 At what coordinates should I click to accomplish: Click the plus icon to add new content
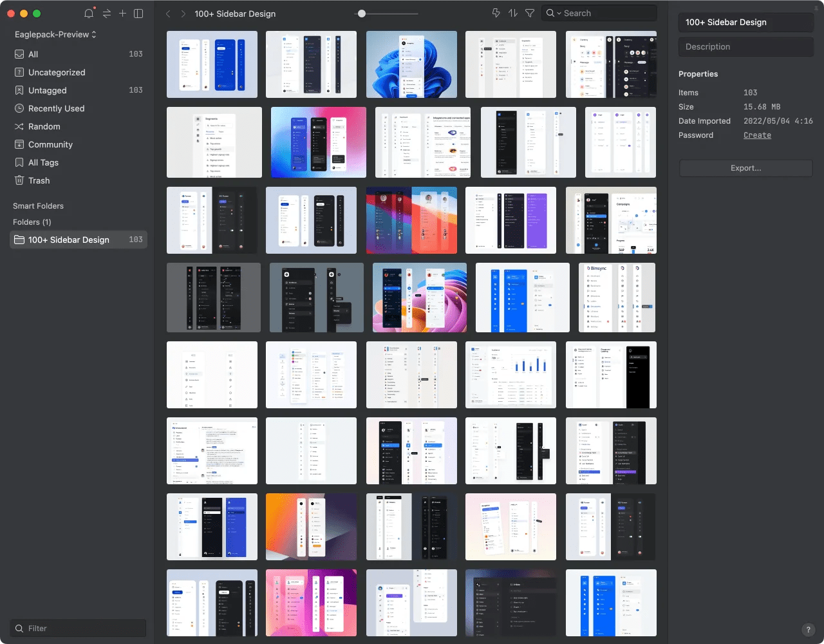click(122, 13)
